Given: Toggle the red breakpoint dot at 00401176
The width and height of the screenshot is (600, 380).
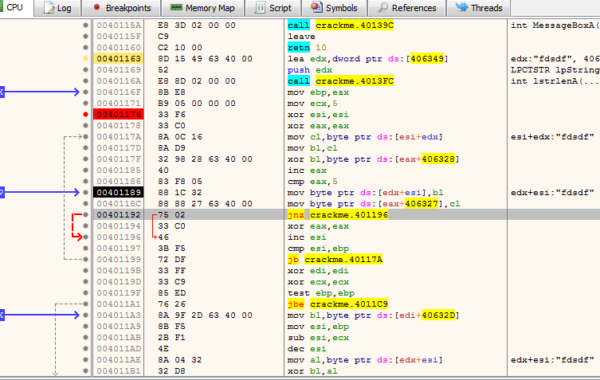Looking at the screenshot, I should (x=85, y=114).
